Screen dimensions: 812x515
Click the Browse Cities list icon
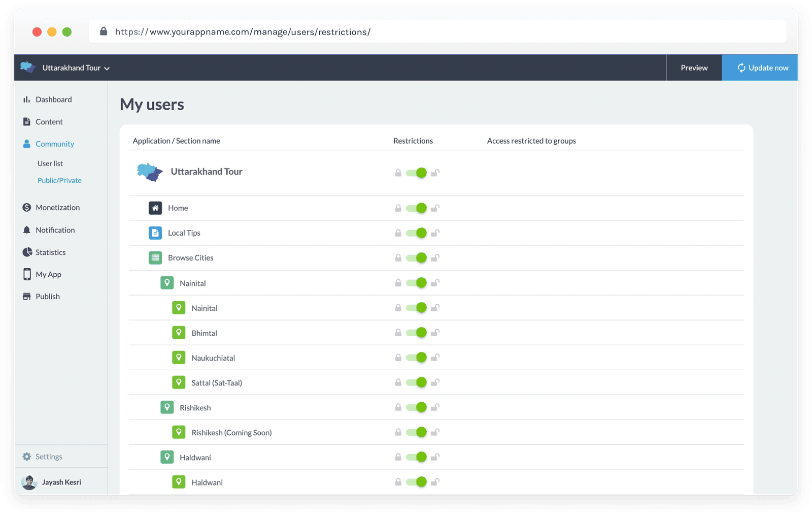coord(155,258)
